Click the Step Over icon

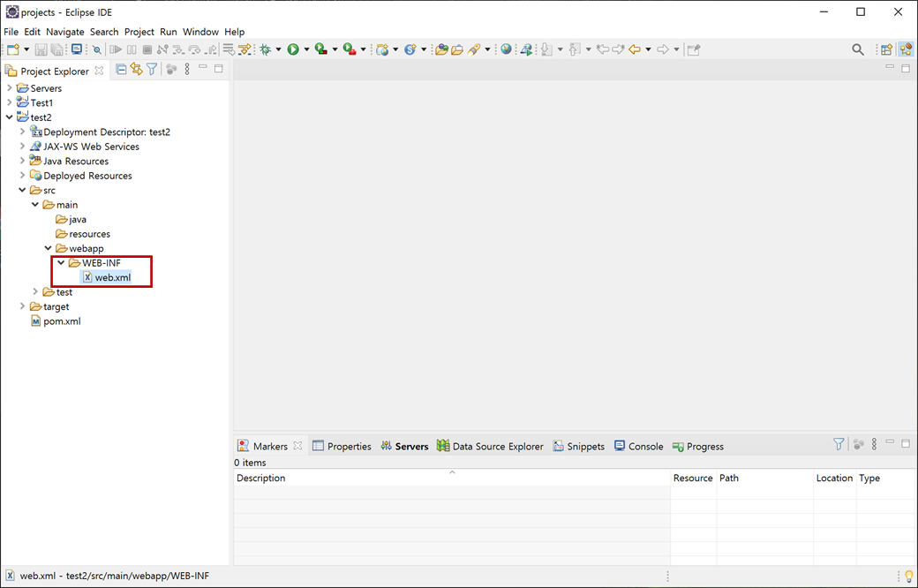pyautogui.click(x=194, y=49)
